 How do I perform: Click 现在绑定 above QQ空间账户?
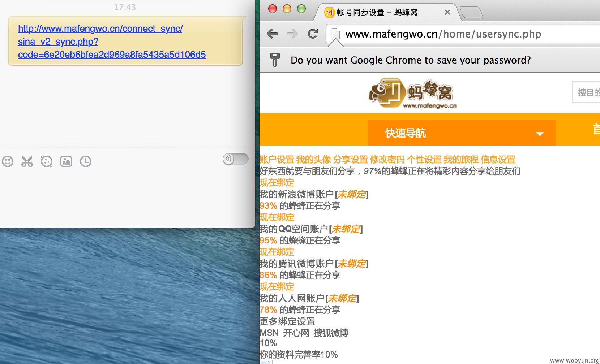pyautogui.click(x=277, y=217)
